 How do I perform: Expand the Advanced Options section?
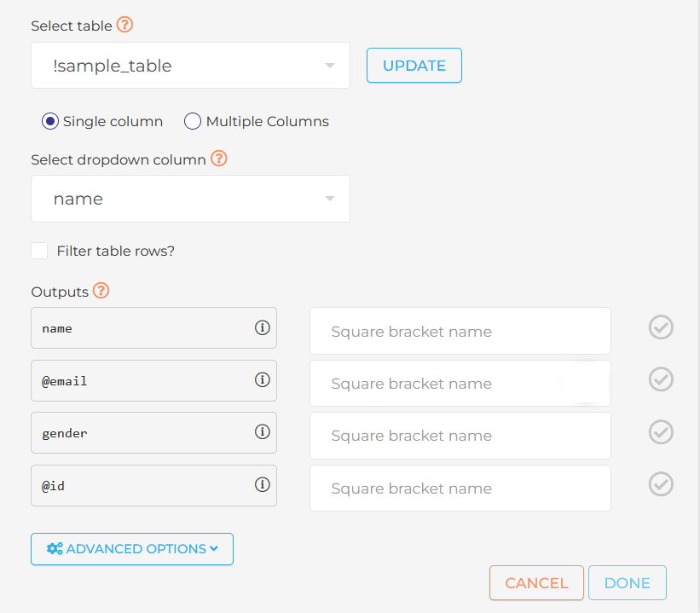(132, 549)
